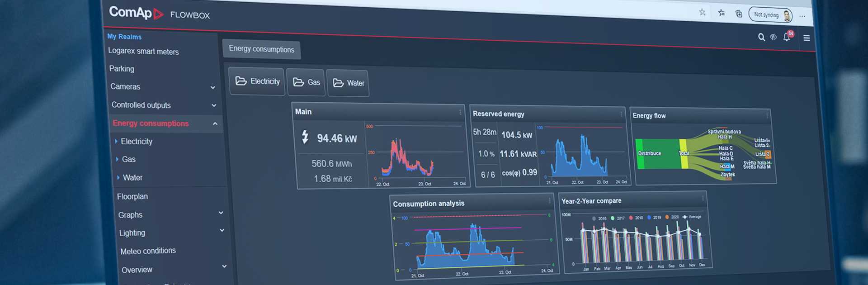The height and width of the screenshot is (285, 868).
Task: Open browser Collections icon
Action: coord(739,14)
